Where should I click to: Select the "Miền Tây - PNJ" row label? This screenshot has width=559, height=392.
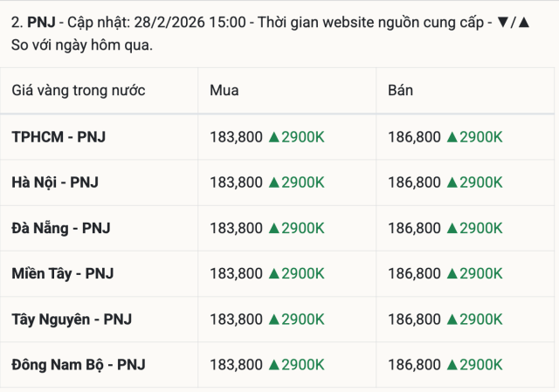[63, 273]
